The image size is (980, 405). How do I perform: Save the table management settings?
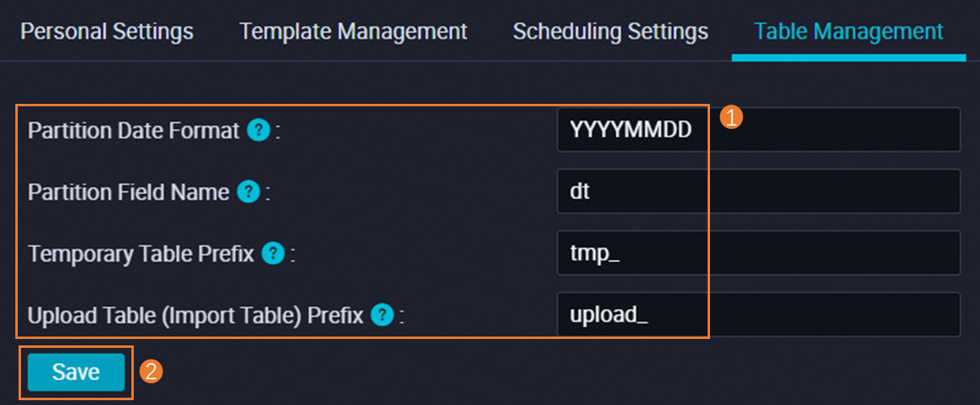[77, 372]
